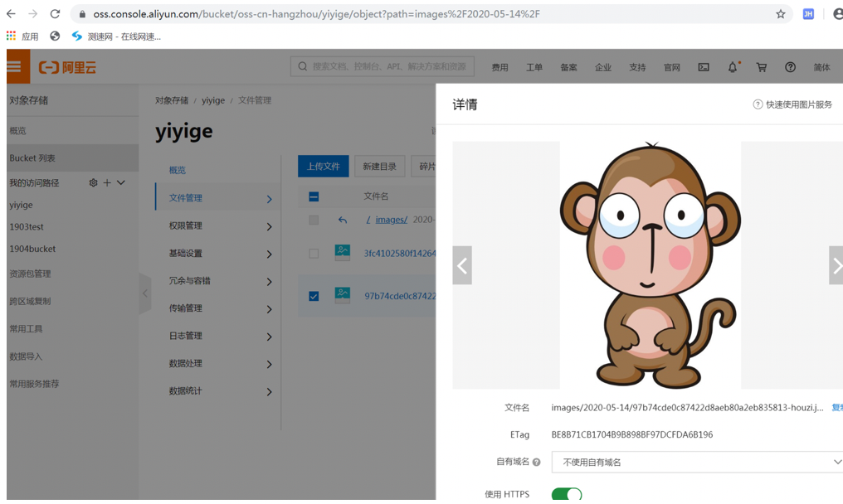Screen dimensions: 843x504
Task: Check the box for file 3fc4102580f14264
Action: pos(314,253)
